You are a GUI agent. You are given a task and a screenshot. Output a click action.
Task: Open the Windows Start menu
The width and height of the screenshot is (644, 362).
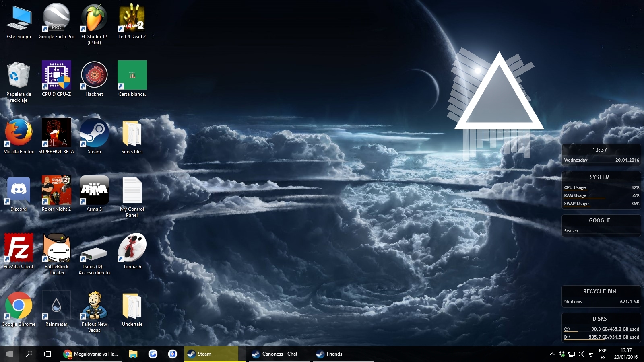point(10,354)
